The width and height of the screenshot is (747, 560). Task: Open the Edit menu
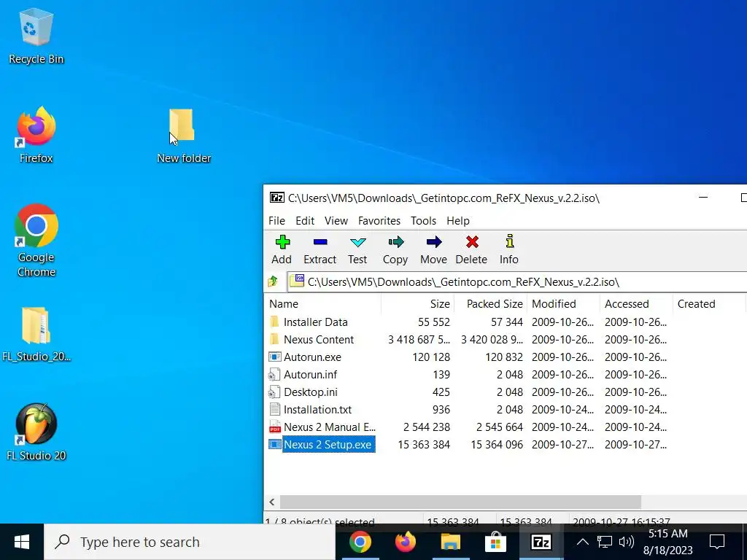[x=305, y=220]
